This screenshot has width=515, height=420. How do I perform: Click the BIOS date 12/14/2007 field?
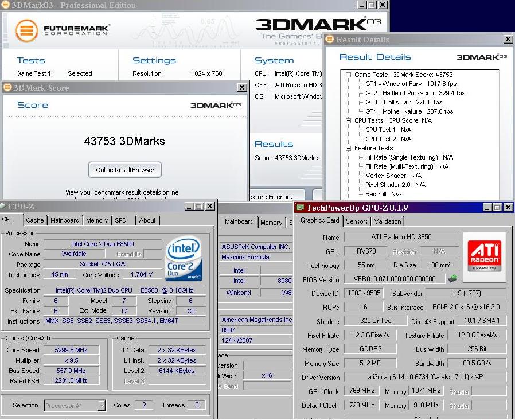coord(256,340)
